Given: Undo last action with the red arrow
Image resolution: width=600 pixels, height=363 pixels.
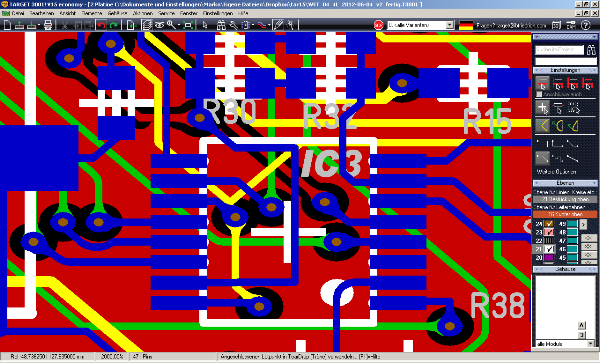Looking at the screenshot, I should coord(101,25).
